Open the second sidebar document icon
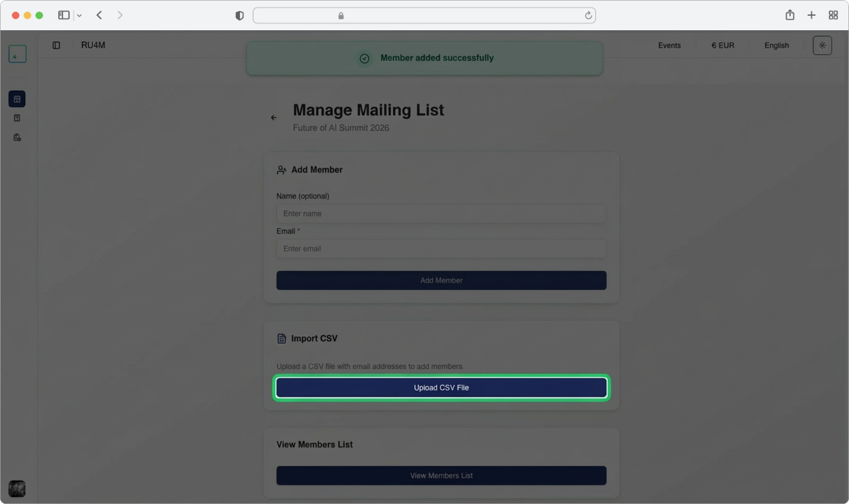This screenshot has height=504, width=849. point(17,118)
